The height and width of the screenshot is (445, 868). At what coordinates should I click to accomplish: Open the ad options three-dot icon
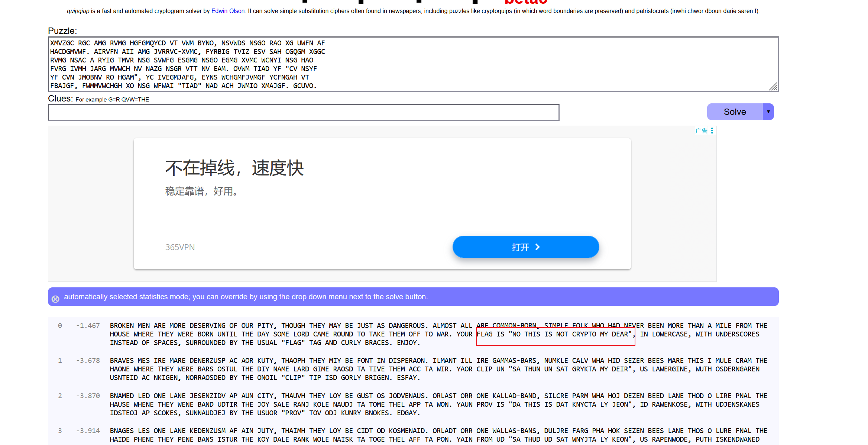click(x=712, y=130)
